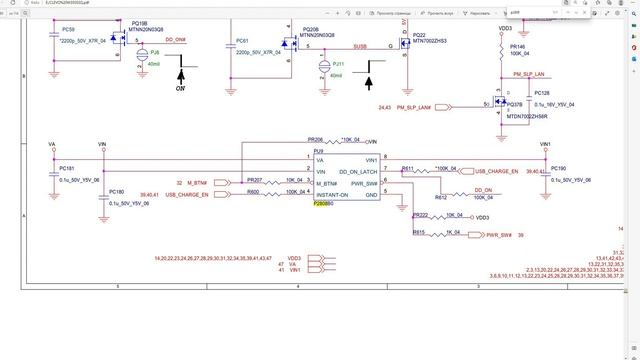640x360 pixels.
Task: Click the VIN1 power node label
Action: point(545,144)
